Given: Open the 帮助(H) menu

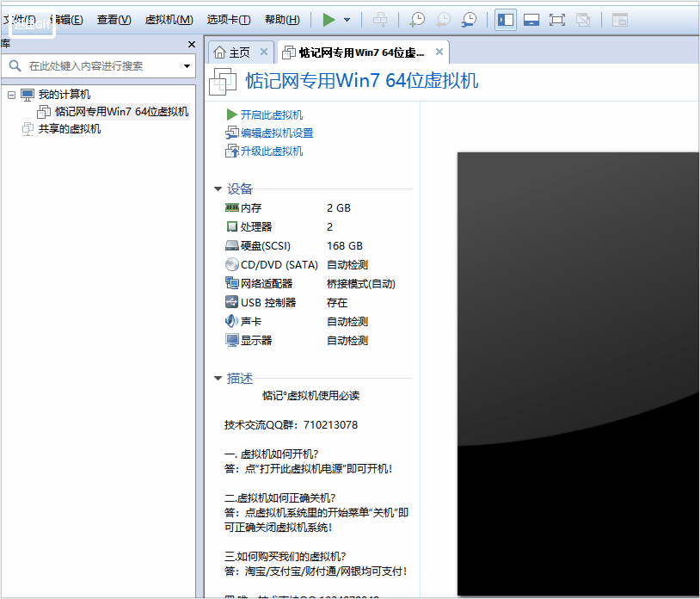Looking at the screenshot, I should [x=282, y=20].
